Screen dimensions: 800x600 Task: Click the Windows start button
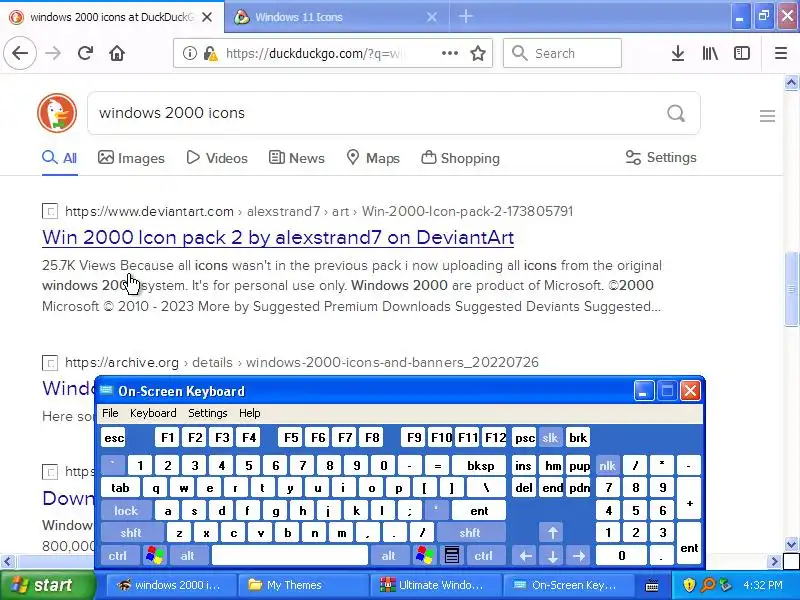[47, 585]
